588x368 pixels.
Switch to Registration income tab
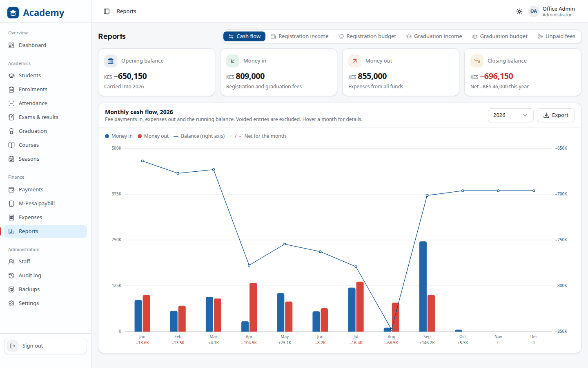299,36
